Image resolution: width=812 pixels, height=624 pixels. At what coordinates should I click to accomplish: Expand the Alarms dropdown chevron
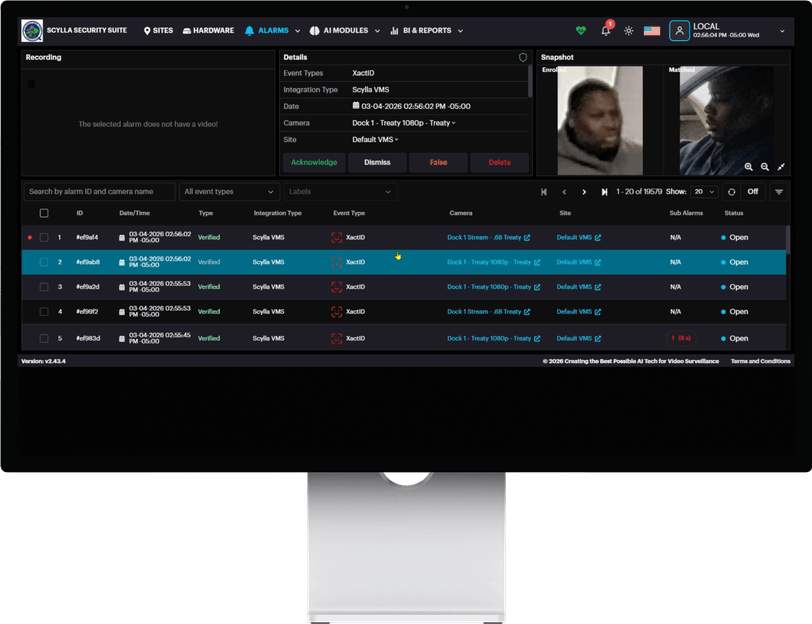point(298,31)
